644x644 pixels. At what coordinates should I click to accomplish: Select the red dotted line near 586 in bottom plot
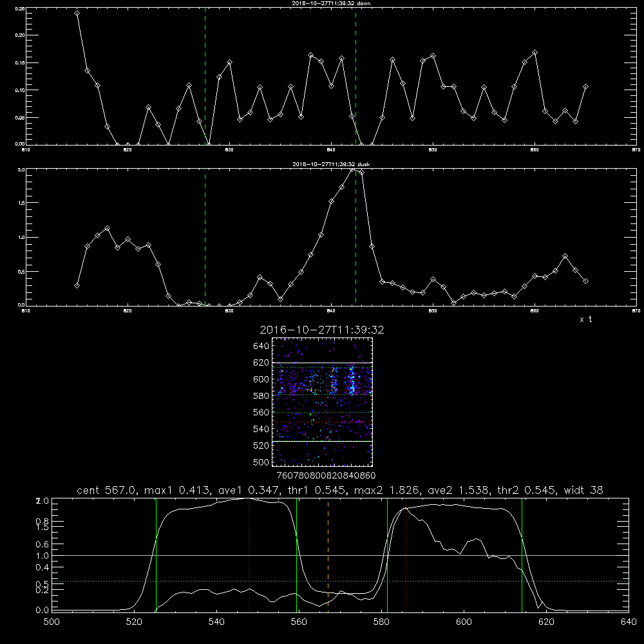406,554
